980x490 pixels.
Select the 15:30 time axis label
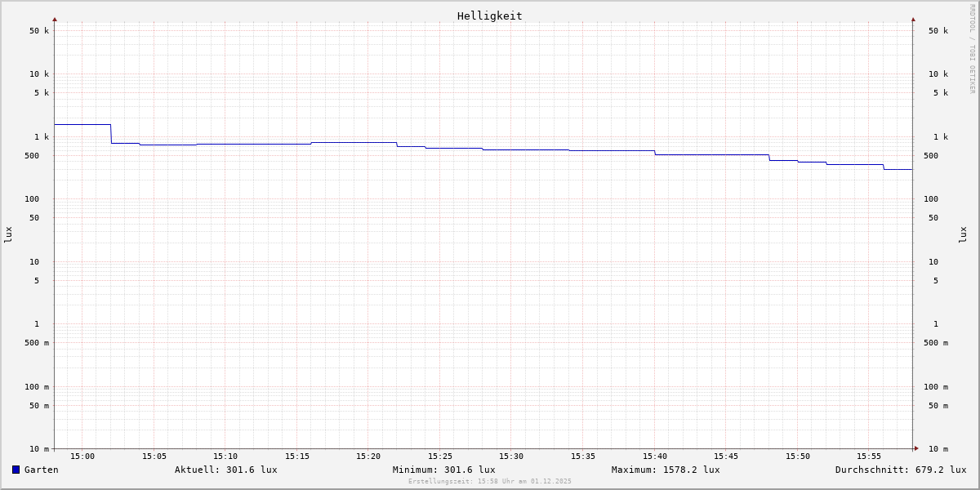click(x=511, y=457)
